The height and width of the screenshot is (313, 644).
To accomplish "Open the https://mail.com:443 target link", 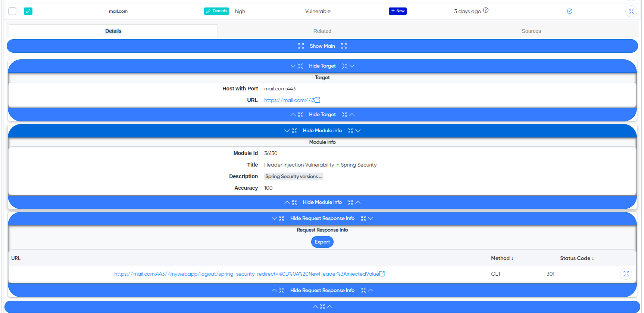I will click(x=289, y=100).
